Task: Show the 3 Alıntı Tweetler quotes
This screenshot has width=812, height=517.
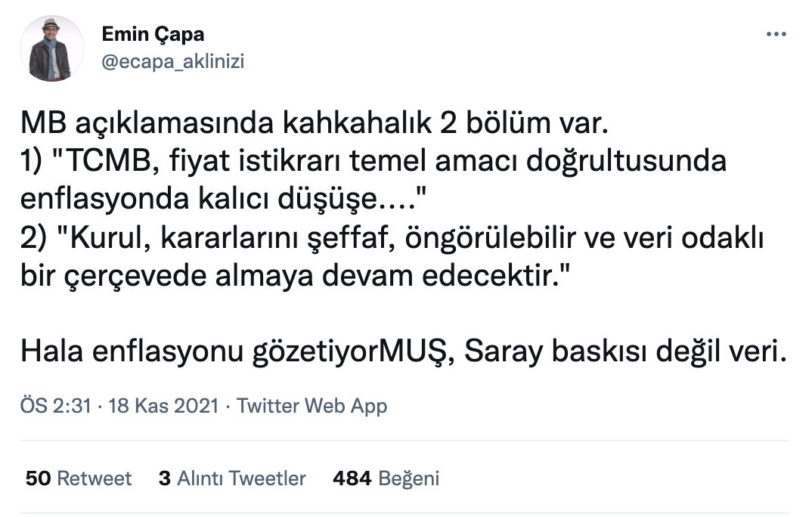Action: coord(232,478)
